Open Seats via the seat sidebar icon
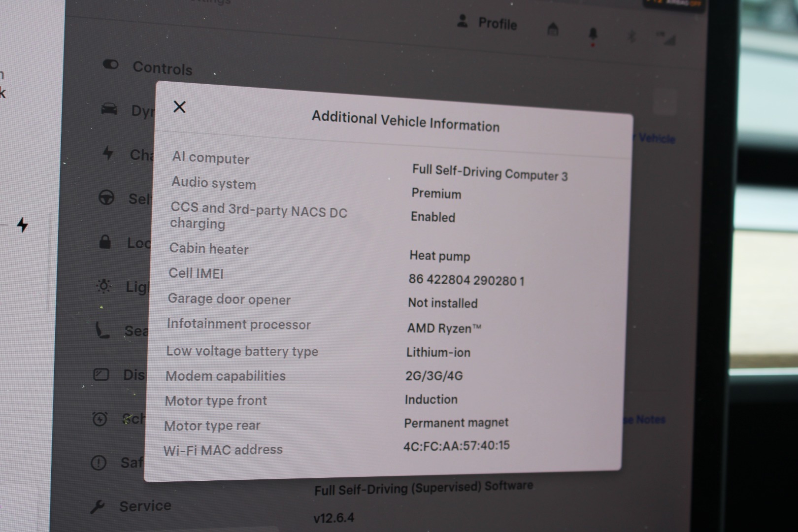Image resolution: width=798 pixels, height=532 pixels. [102, 330]
